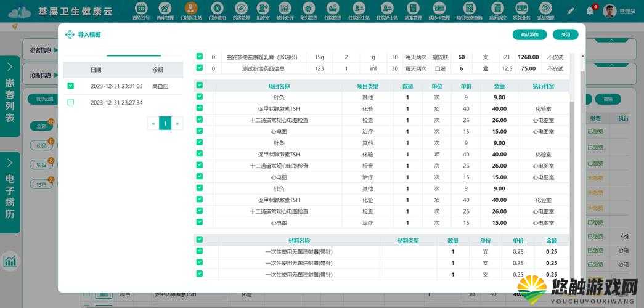Switch to the 药品 filter tab
This screenshot has width=644, height=308.
point(41,145)
